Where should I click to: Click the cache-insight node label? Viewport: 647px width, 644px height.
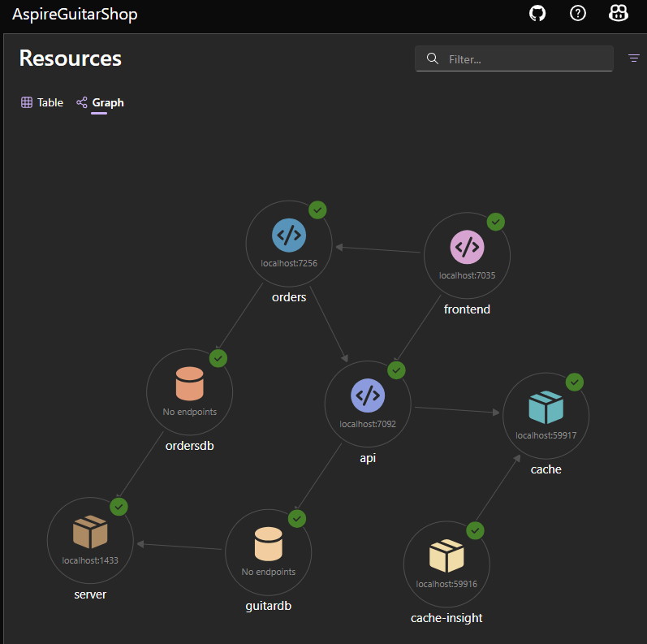click(x=446, y=618)
